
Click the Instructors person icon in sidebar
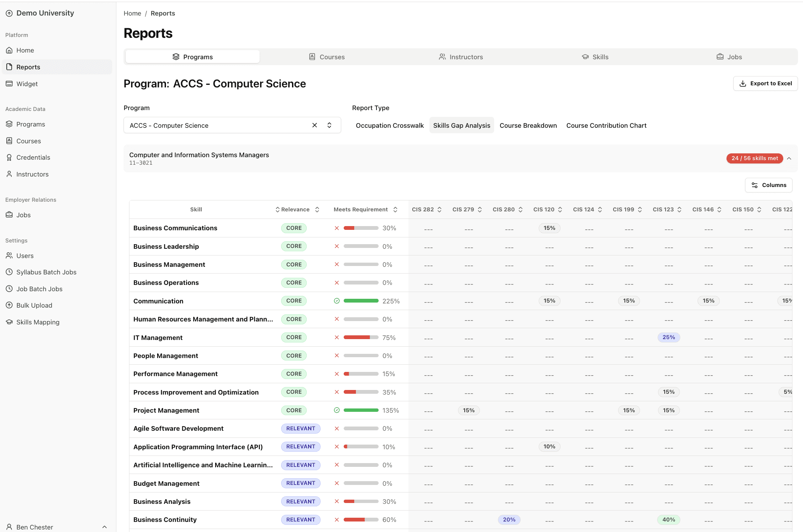point(9,174)
